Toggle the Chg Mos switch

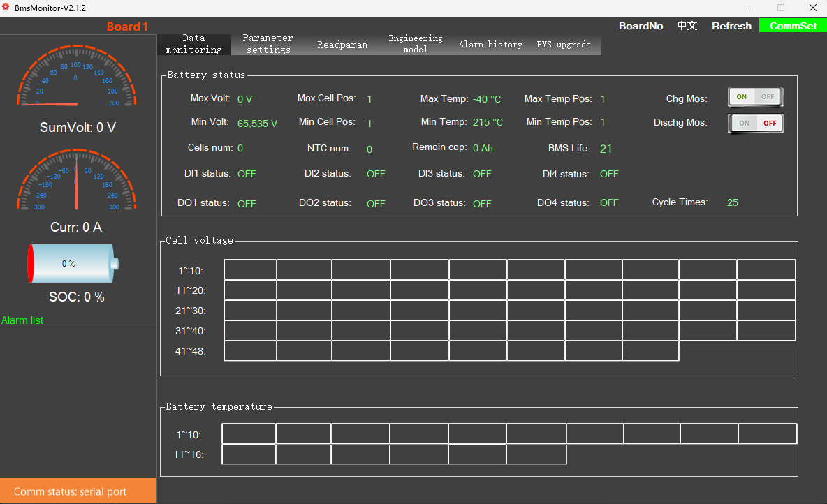(x=755, y=97)
